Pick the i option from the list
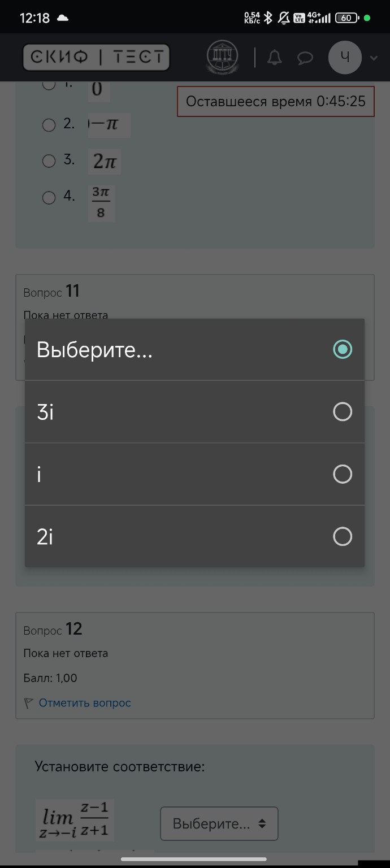This screenshot has width=390, height=868. click(194, 474)
